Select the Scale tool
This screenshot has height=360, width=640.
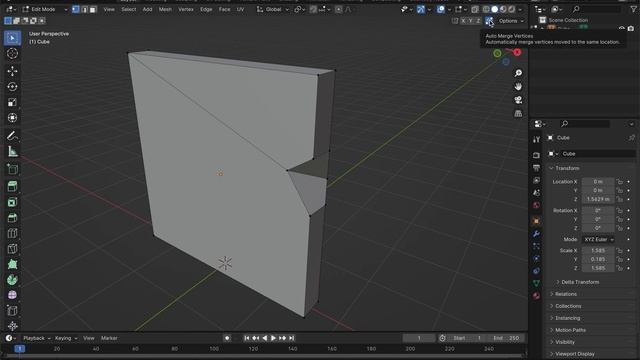click(12, 102)
